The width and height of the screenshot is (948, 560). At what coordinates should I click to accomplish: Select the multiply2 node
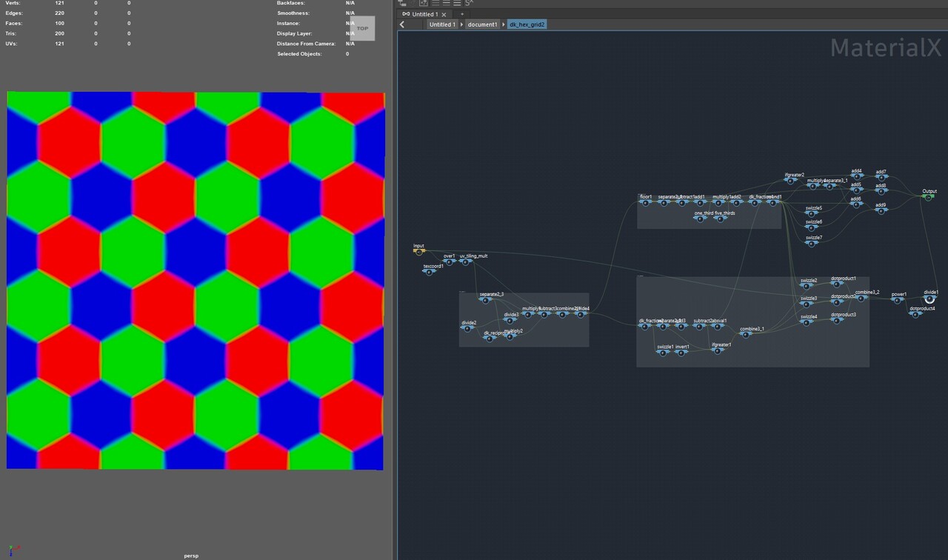pyautogui.click(x=511, y=337)
